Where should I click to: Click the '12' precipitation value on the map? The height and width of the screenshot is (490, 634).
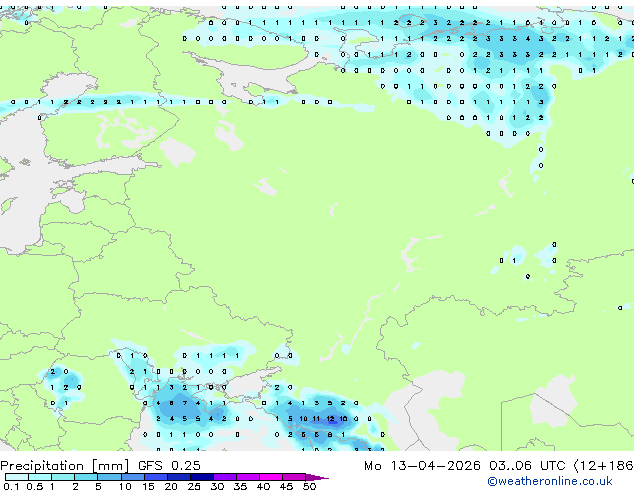(330, 419)
